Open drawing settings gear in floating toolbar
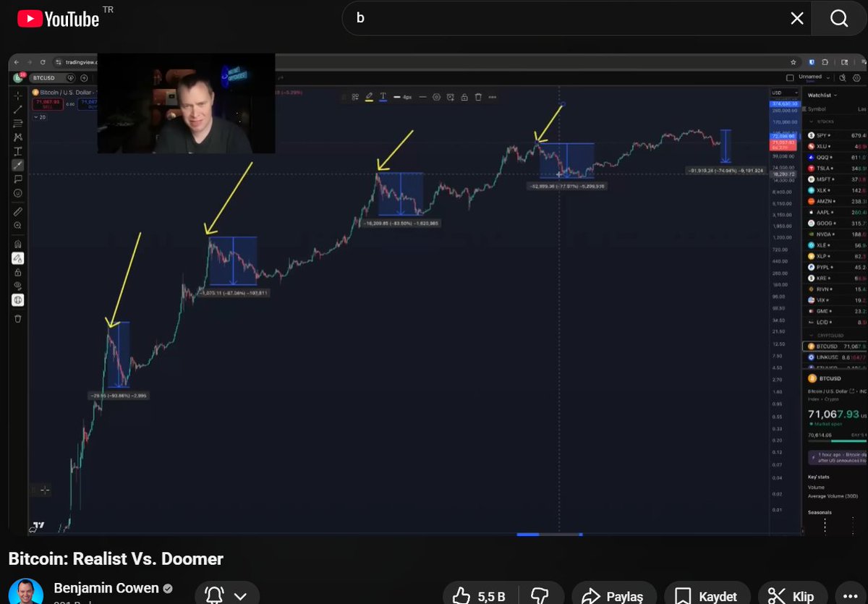This screenshot has height=604, width=868. (x=436, y=97)
